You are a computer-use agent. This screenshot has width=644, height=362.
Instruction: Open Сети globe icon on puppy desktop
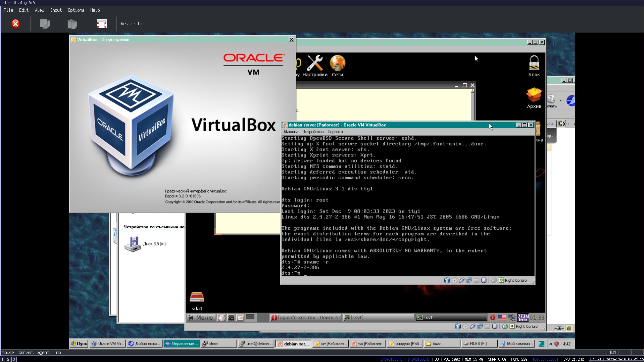tap(337, 66)
